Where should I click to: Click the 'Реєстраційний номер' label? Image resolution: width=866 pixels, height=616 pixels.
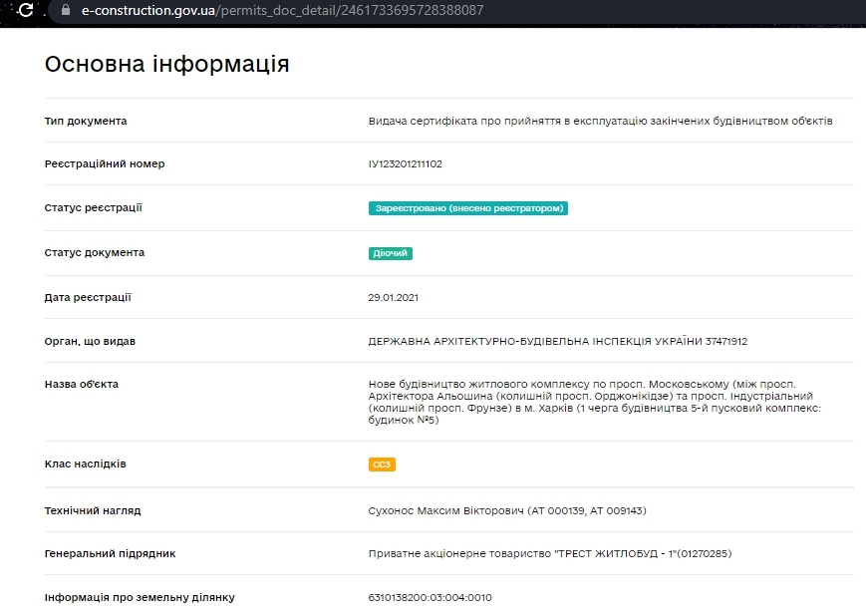point(105,164)
